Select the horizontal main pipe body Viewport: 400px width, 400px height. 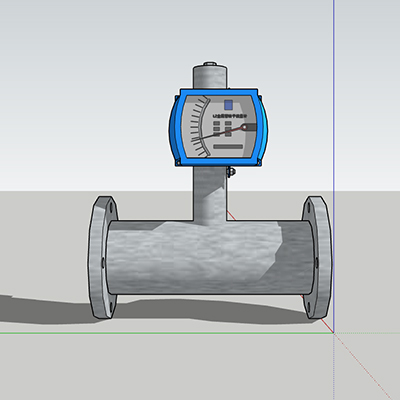210,257
